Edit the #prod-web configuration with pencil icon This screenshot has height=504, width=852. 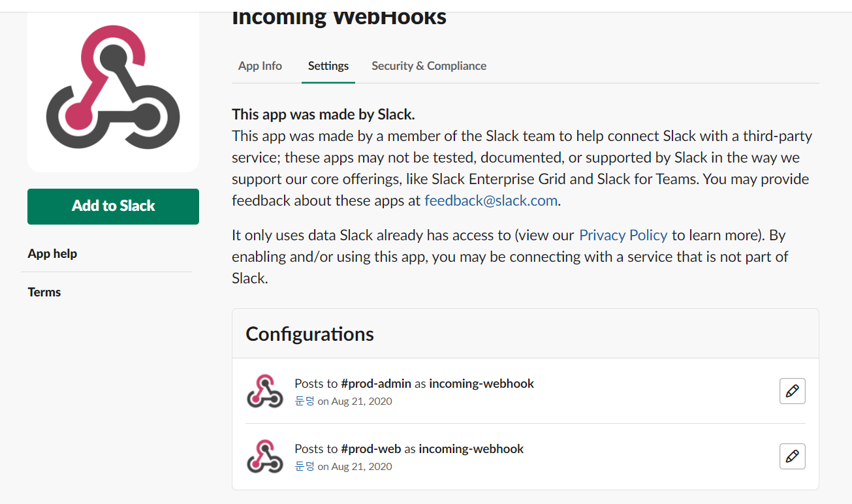792,456
